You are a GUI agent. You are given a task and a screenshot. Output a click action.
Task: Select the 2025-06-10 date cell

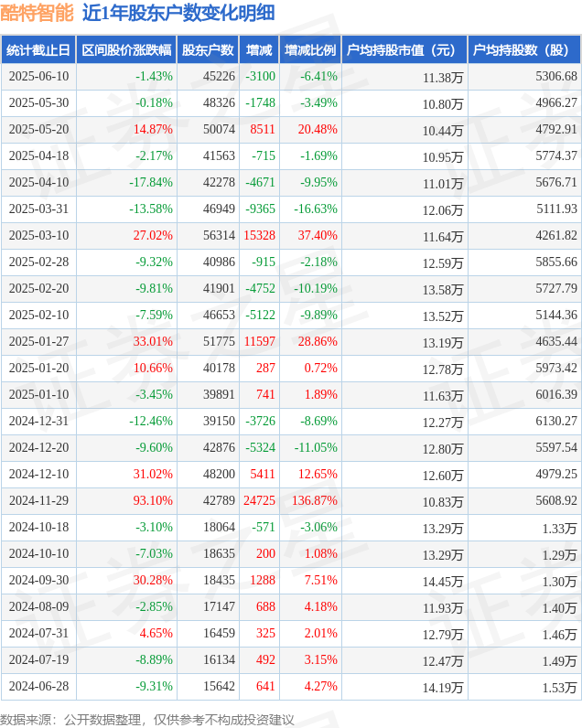[x=38, y=76]
